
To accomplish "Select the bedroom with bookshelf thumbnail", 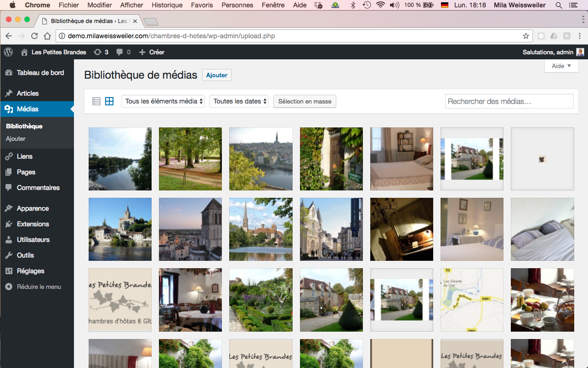I will [x=401, y=159].
